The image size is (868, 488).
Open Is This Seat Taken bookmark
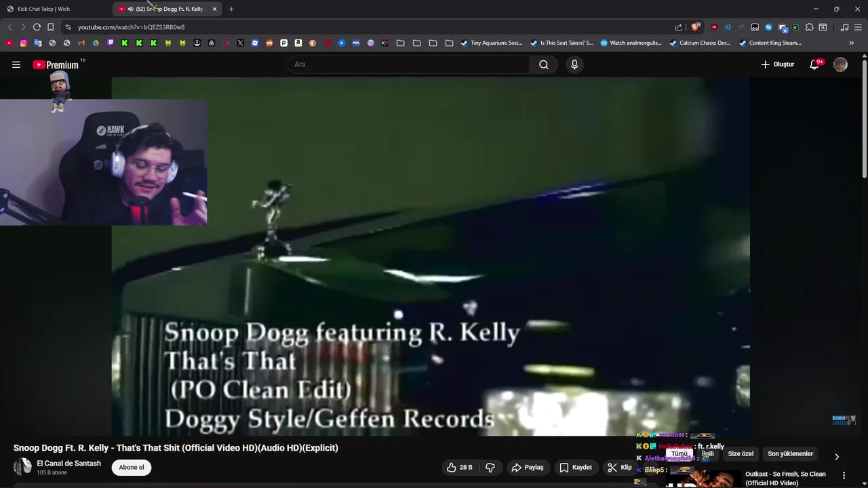pyautogui.click(x=561, y=43)
